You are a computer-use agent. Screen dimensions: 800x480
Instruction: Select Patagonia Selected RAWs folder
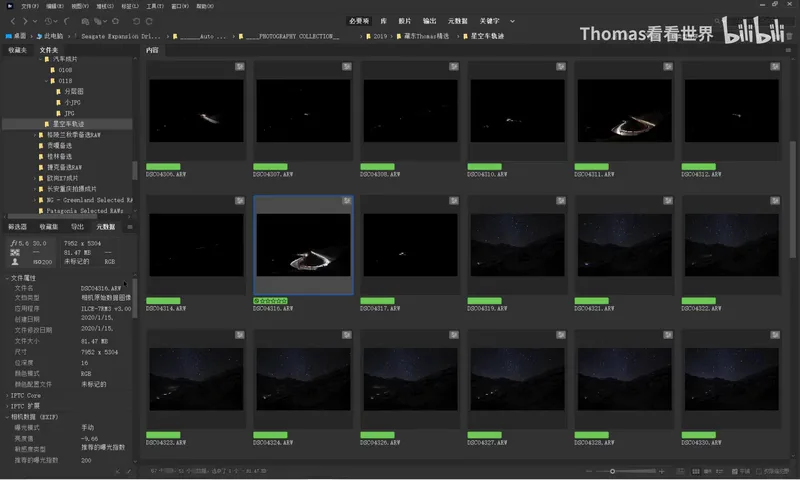[85, 211]
